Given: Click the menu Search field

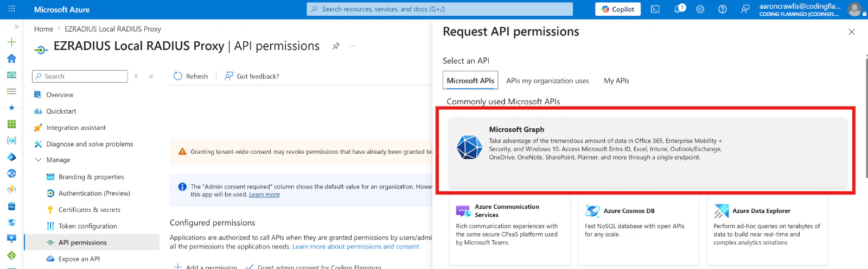Looking at the screenshot, I should 80,76.
